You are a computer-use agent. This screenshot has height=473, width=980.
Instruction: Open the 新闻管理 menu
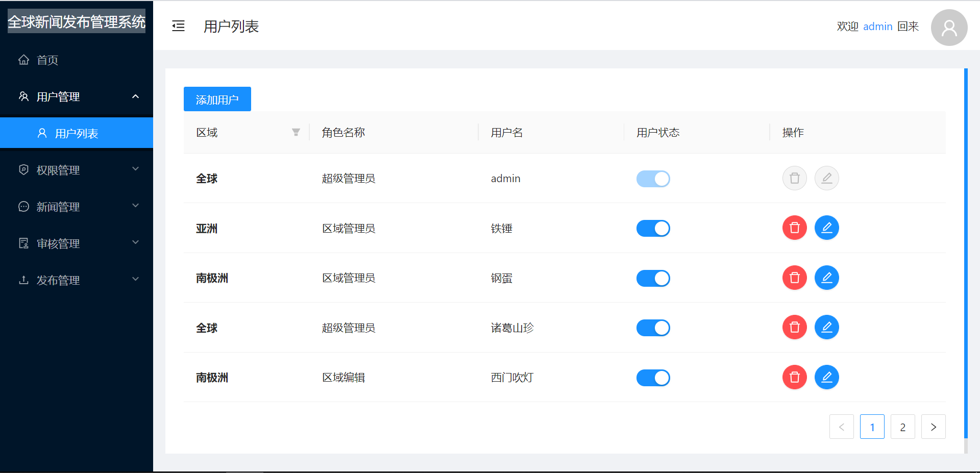point(77,207)
